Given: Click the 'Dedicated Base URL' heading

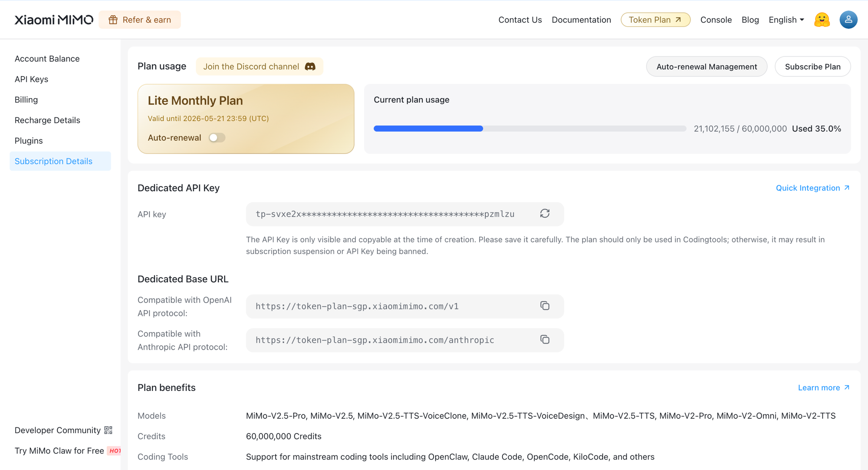Looking at the screenshot, I should tap(183, 279).
